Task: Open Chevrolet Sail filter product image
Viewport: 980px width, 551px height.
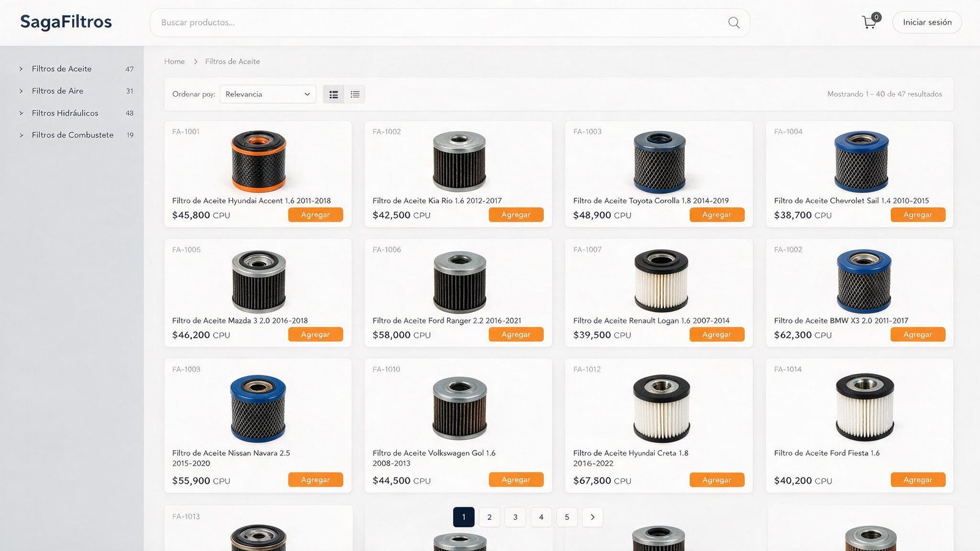Action: (861, 161)
